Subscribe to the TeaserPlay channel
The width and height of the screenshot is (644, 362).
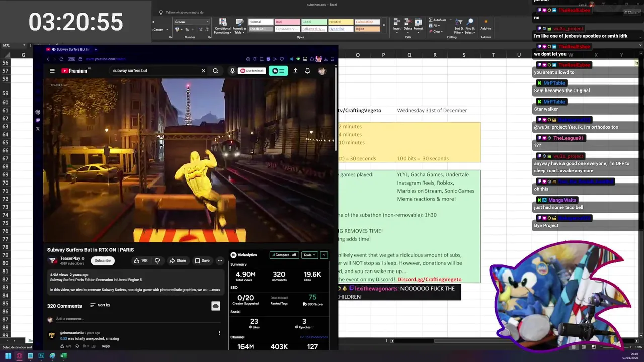[x=103, y=260]
